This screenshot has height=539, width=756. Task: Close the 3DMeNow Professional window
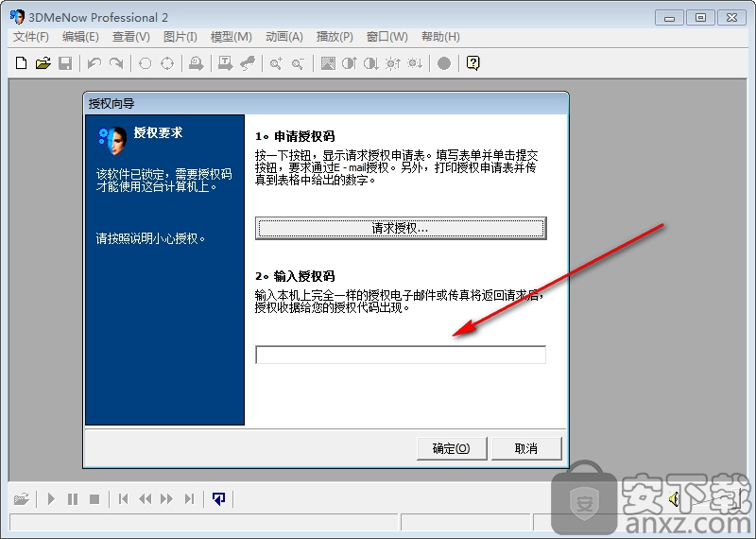731,17
